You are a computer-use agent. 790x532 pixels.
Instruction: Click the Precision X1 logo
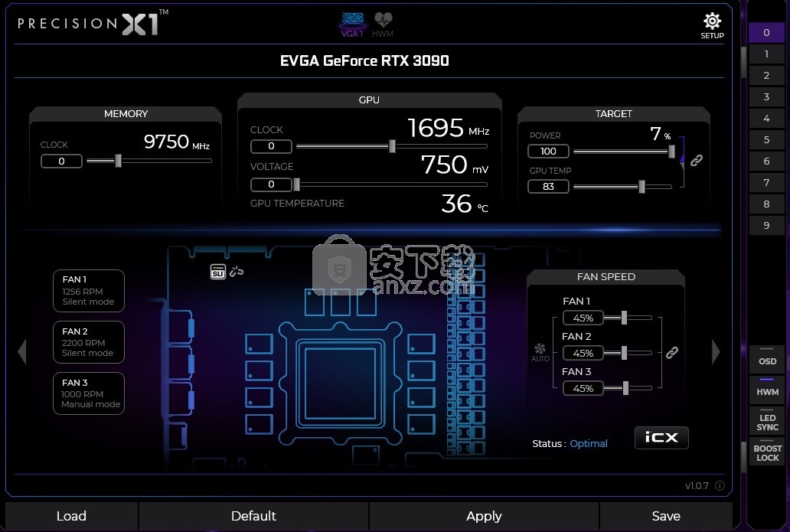point(93,23)
